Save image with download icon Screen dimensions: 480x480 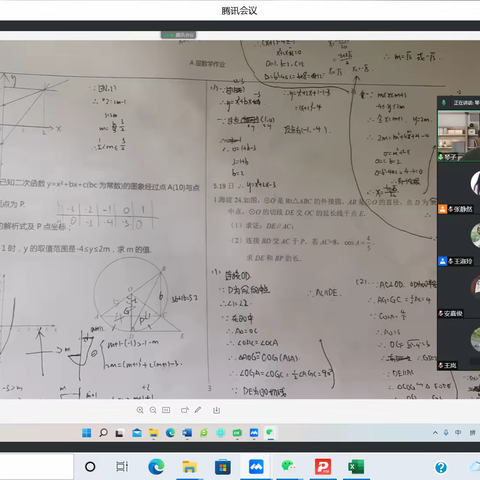216,410
